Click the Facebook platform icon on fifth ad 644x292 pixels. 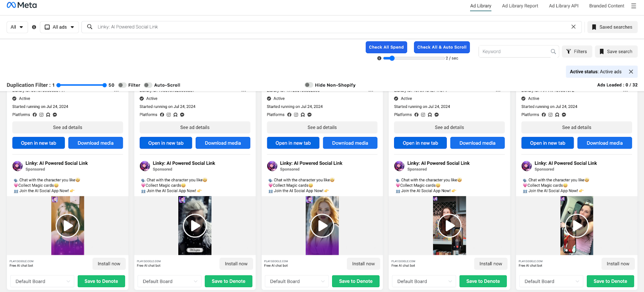544,115
